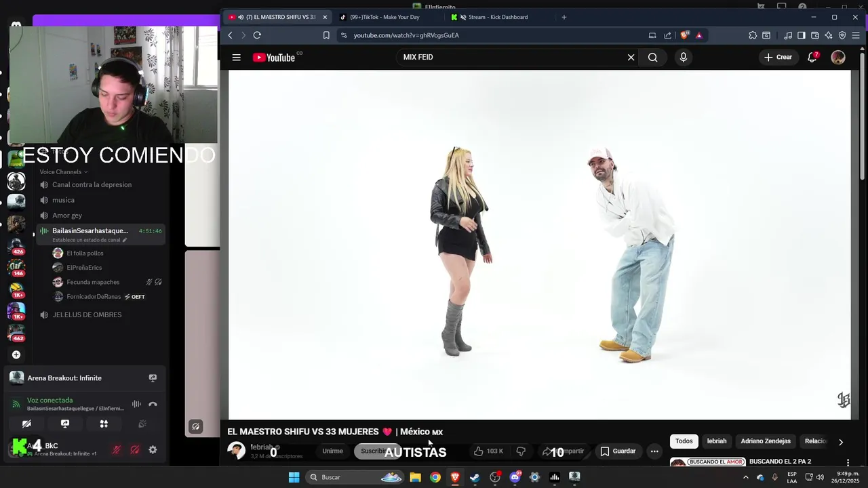The height and width of the screenshot is (488, 868).
Task: Go back in browser history
Action: (x=231, y=35)
